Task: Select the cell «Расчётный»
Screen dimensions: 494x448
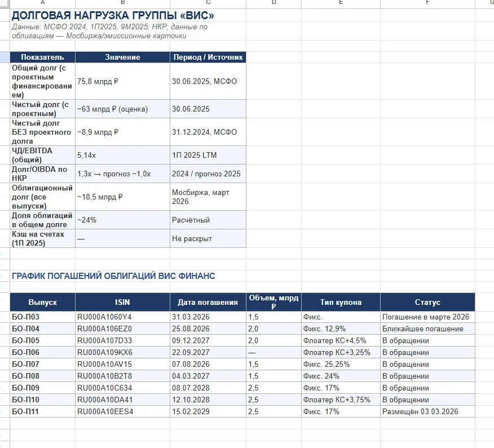Action: pyautogui.click(x=208, y=220)
